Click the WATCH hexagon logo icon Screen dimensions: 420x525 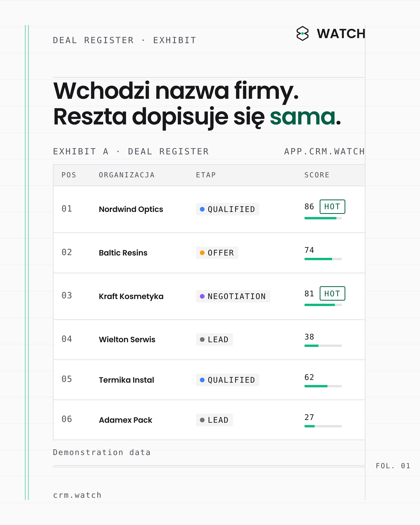pos(302,33)
